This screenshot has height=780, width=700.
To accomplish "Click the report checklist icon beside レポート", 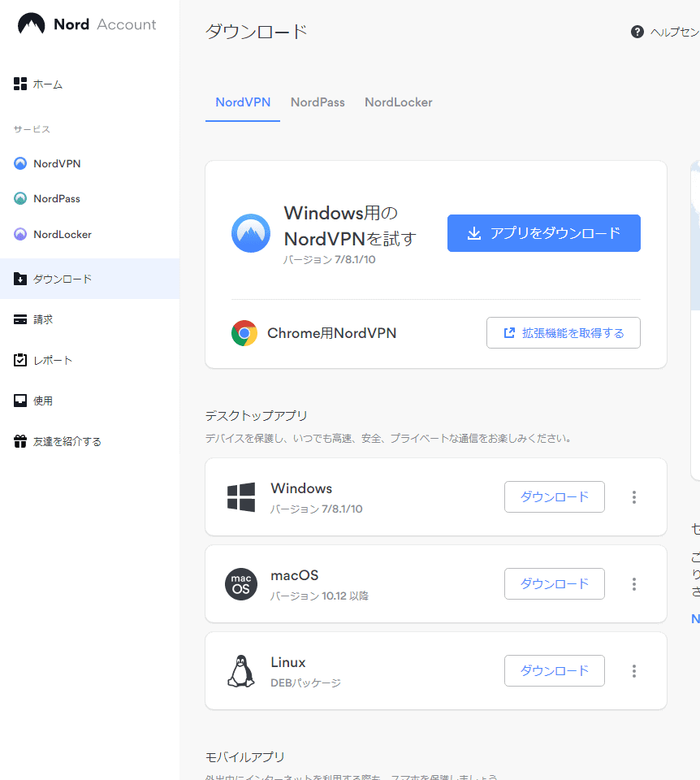I will click(20, 360).
